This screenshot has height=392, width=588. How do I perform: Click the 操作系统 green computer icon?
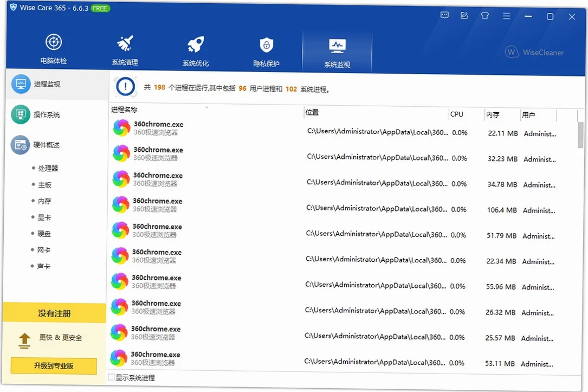21,114
